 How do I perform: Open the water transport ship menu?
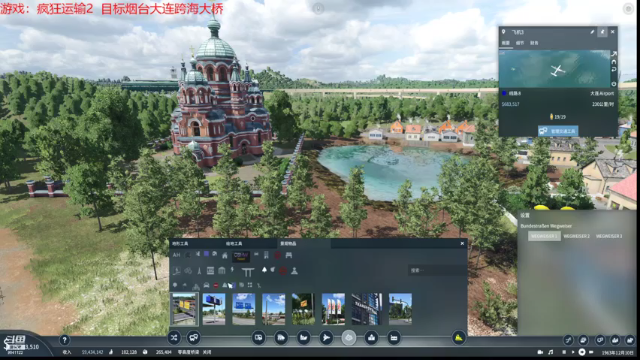[304, 338]
